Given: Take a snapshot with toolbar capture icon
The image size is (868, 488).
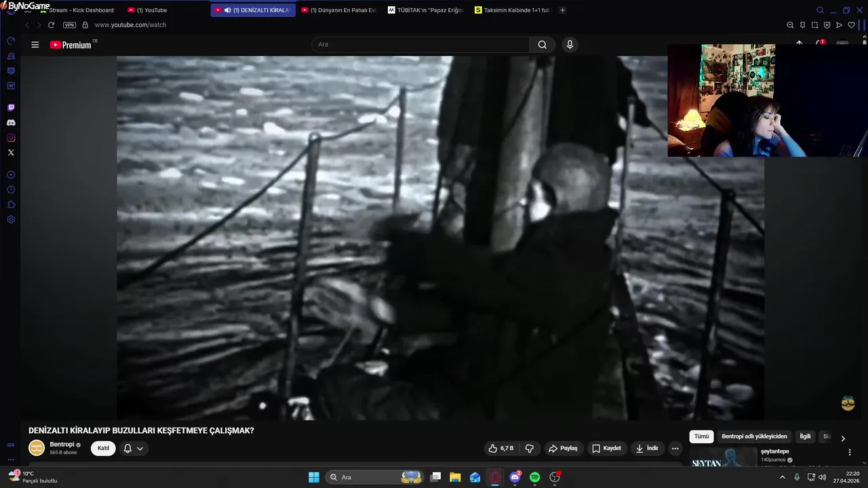Looking at the screenshot, I should [x=814, y=25].
